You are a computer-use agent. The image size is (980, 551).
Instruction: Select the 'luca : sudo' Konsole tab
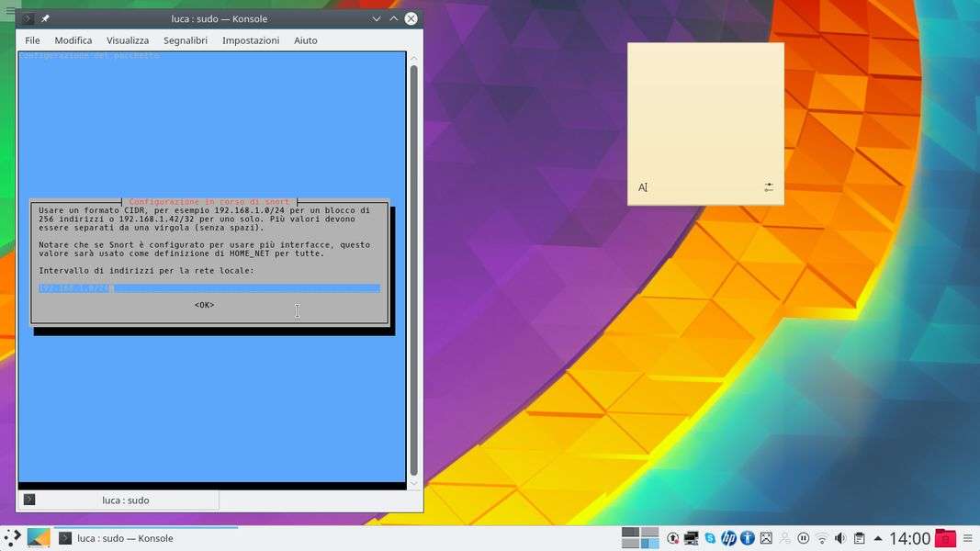click(x=125, y=500)
